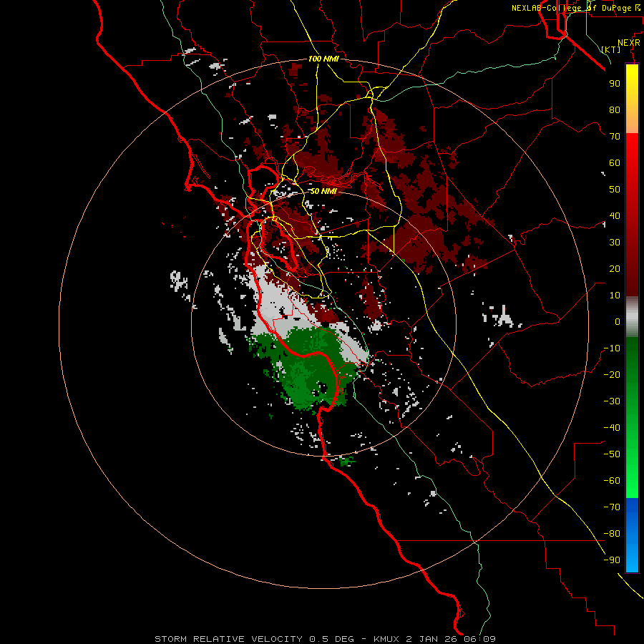This screenshot has height=644, width=644.
Task: Click the -60 value on velocity scale
Action: point(612,481)
